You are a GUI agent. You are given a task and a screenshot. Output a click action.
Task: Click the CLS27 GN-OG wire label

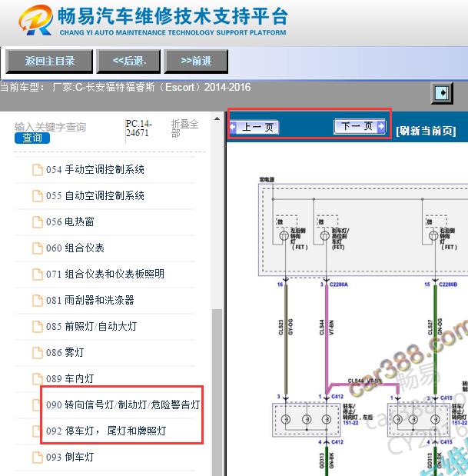[435, 327]
